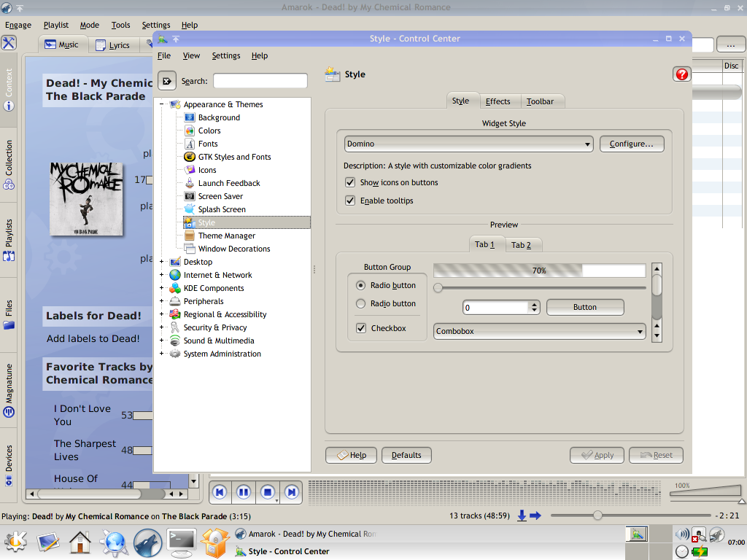The image size is (747, 560).
Task: Select the first Radio button in preview
Action: click(360, 285)
